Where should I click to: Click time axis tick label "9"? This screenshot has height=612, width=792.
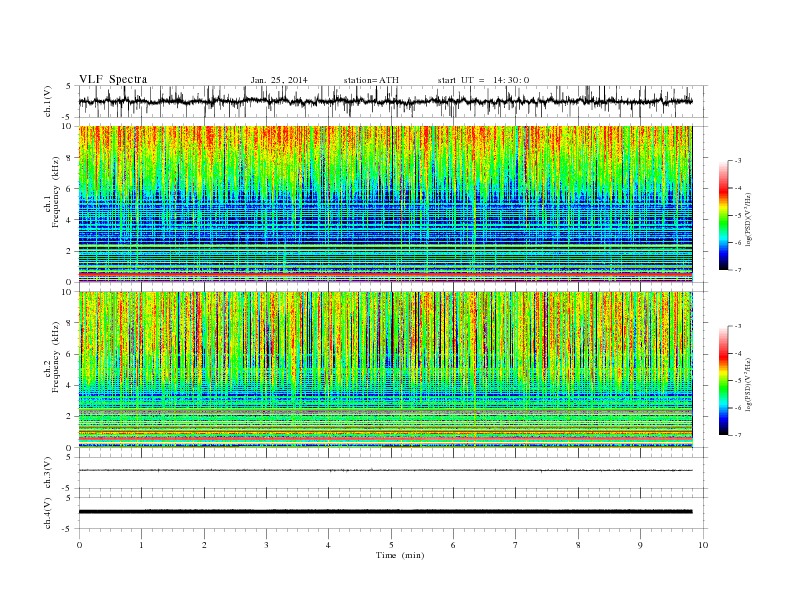(640, 545)
